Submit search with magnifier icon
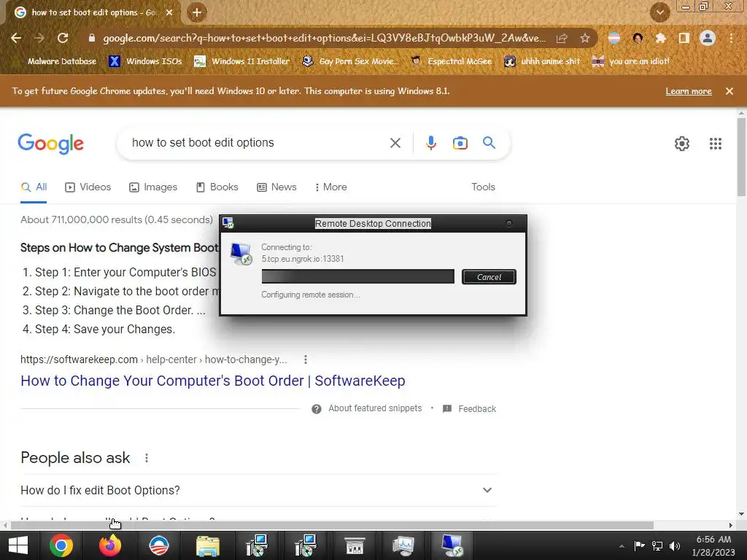Viewport: 747px width, 560px height. click(x=489, y=142)
